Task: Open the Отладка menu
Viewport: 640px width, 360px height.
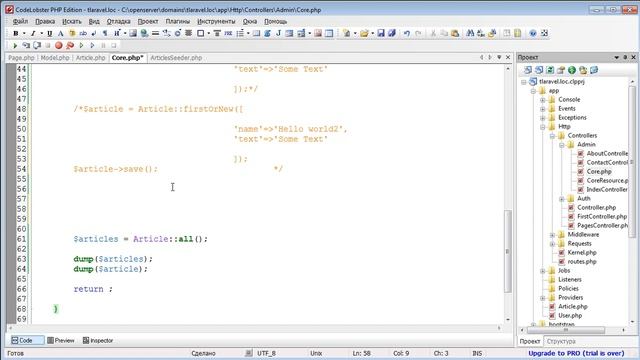Action: point(118,21)
